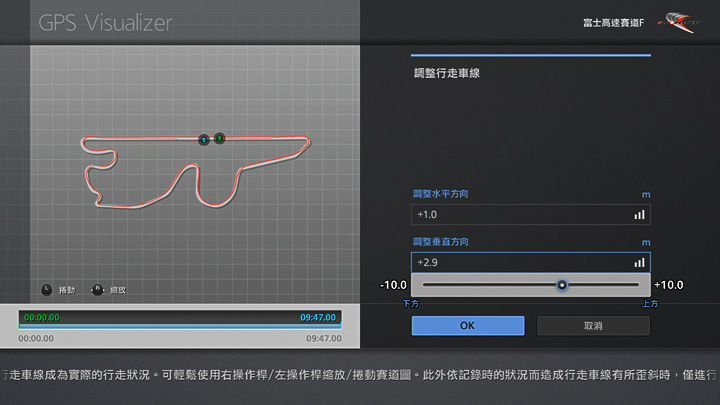Viewport: 720px width, 405px height.
Task: Click the 縮放 zoom stick icon
Action: click(97, 289)
